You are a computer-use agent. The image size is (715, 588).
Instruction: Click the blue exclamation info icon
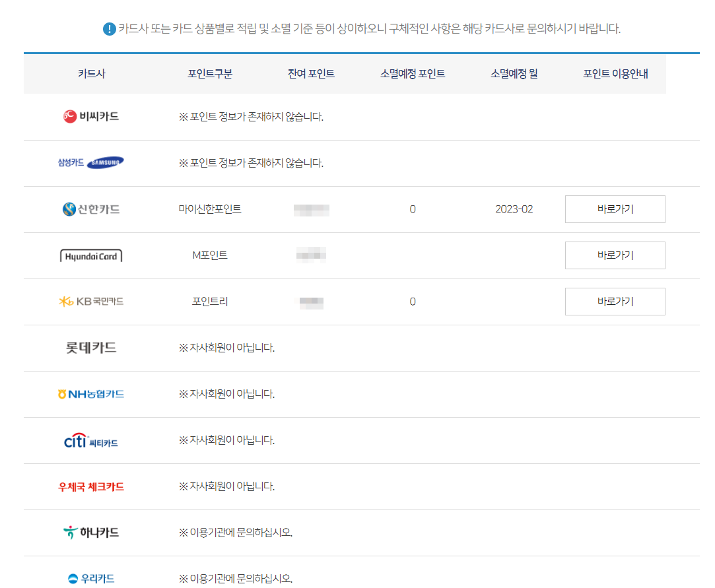click(110, 29)
